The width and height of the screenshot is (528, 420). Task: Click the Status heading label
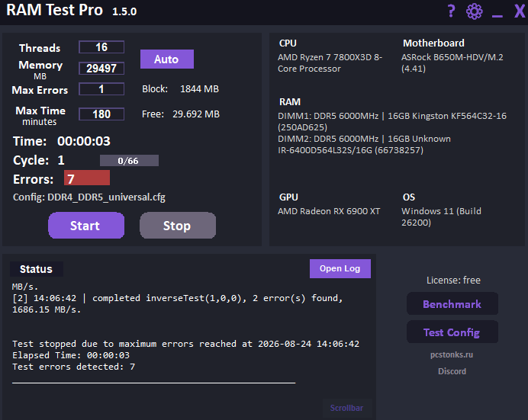tap(37, 269)
